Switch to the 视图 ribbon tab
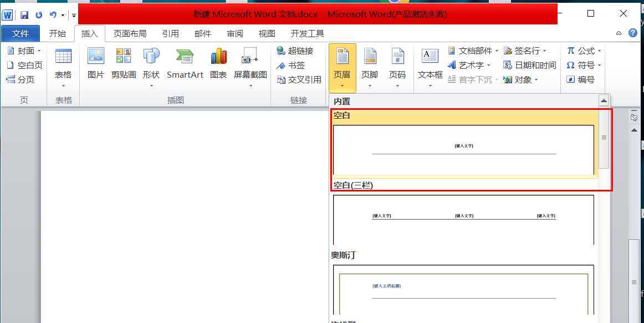This screenshot has width=644, height=323. coord(267,34)
